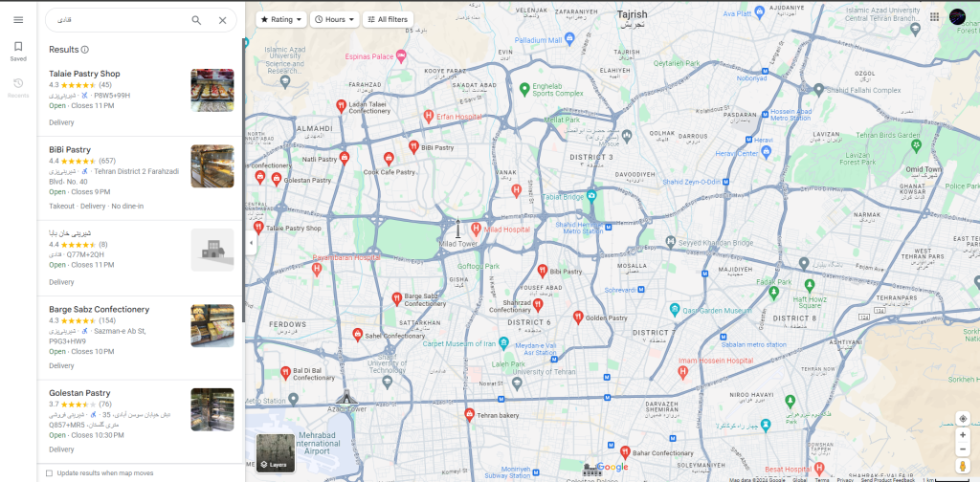980x482 pixels.
Task: Select the Espinas Palace hotel pin
Action: pyautogui.click(x=401, y=56)
